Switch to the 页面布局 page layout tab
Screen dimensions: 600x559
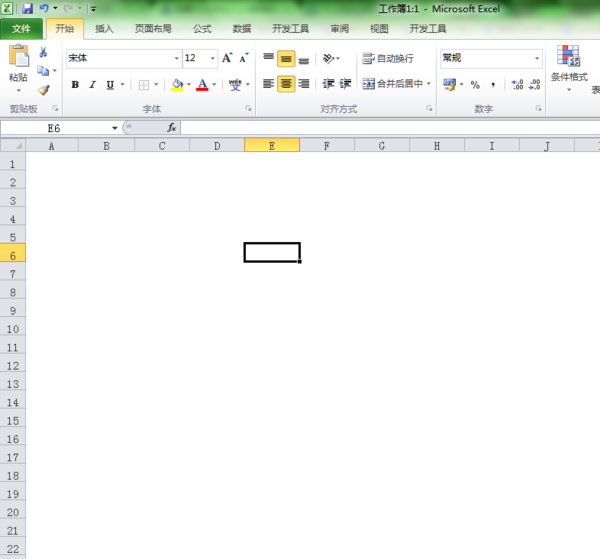coord(153,29)
